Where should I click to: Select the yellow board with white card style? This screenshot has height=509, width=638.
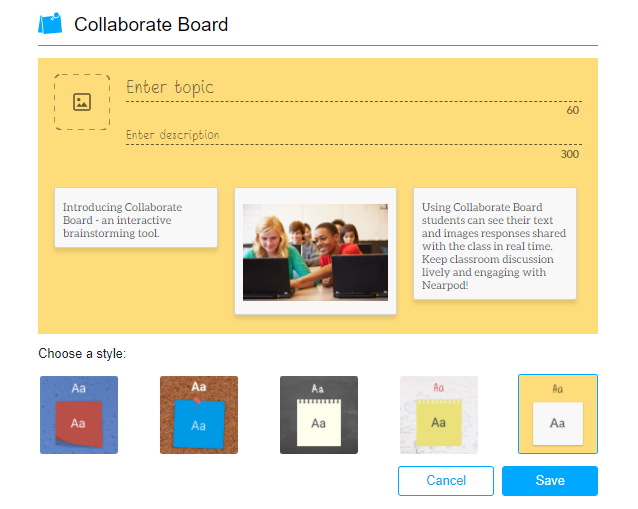point(558,414)
